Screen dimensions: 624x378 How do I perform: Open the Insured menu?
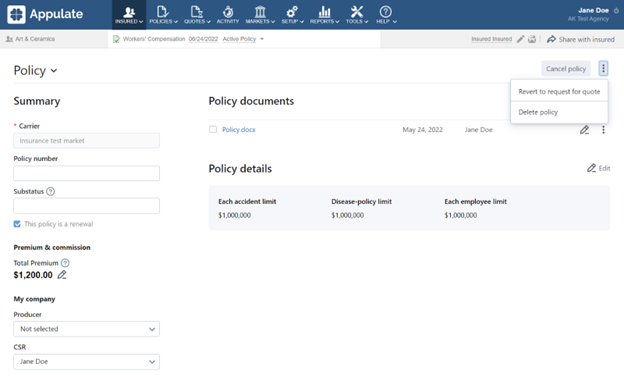point(129,15)
